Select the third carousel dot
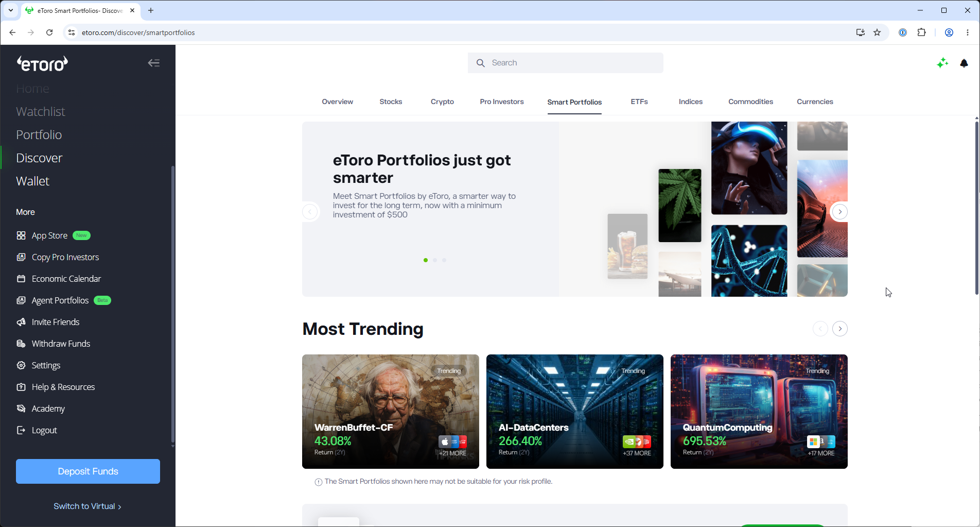Viewport: 980px width, 527px height. (x=444, y=260)
